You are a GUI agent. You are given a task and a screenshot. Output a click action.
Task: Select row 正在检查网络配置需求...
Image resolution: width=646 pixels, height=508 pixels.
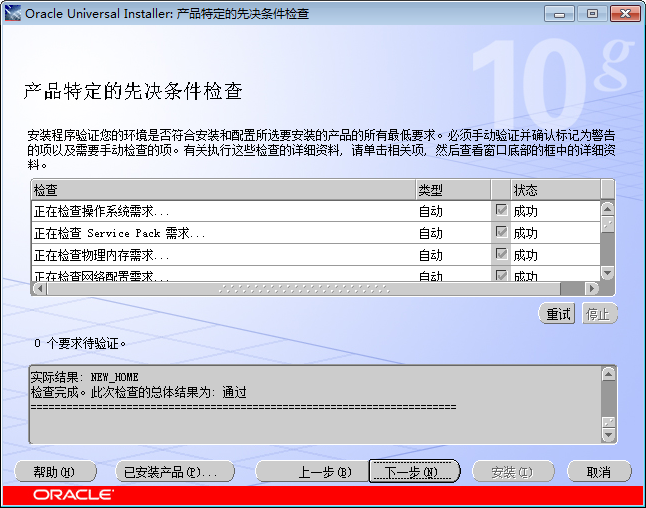click(316, 274)
